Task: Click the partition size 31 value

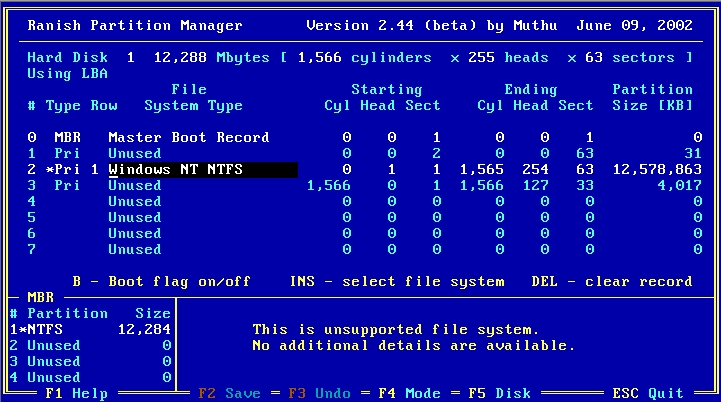Action: point(693,154)
